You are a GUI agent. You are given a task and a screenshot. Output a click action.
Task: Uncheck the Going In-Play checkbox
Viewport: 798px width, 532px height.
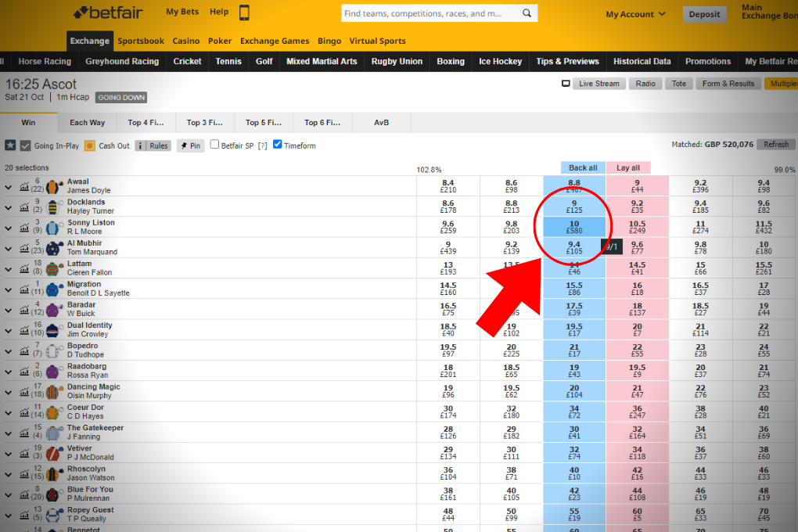coord(24,145)
